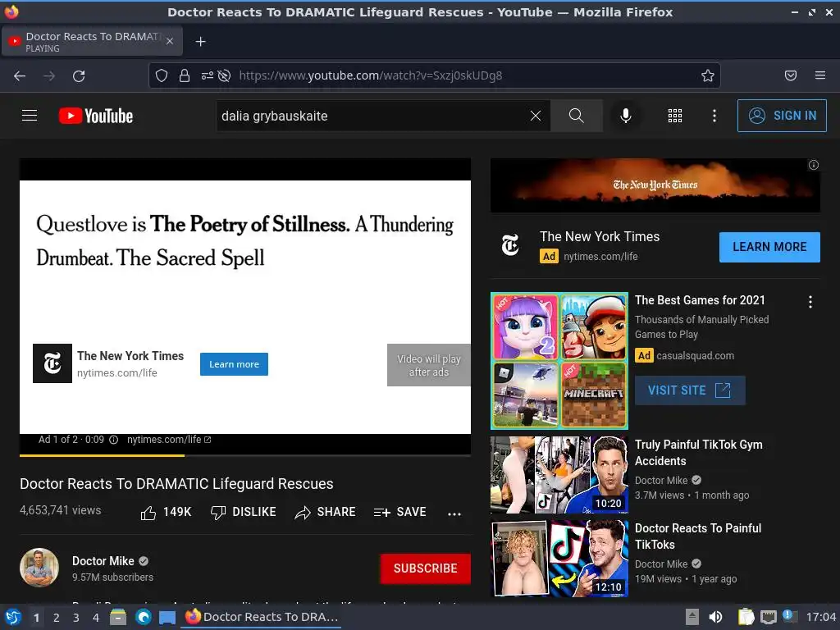Click the YouTube logo
The width and height of the screenshot is (840, 630).
click(x=96, y=116)
